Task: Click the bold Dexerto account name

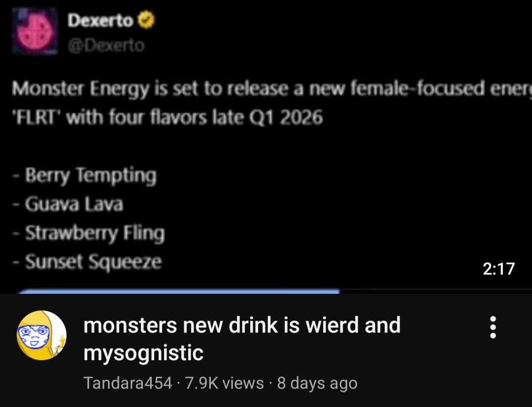Action: 100,20
